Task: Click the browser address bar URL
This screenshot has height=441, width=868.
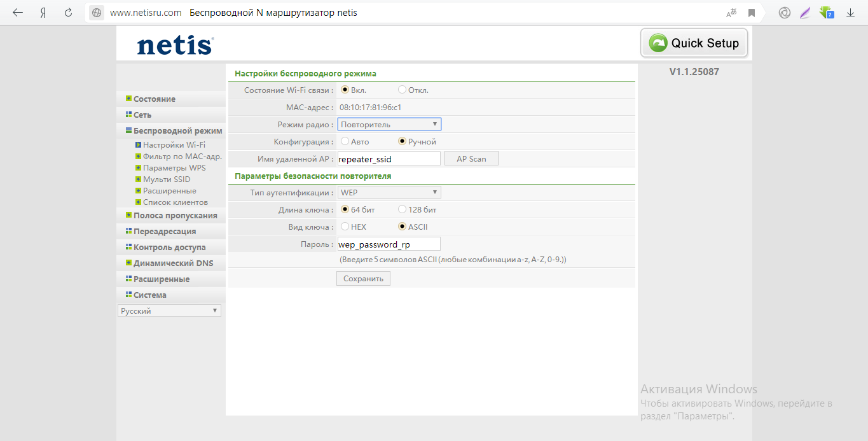Action: (x=146, y=13)
